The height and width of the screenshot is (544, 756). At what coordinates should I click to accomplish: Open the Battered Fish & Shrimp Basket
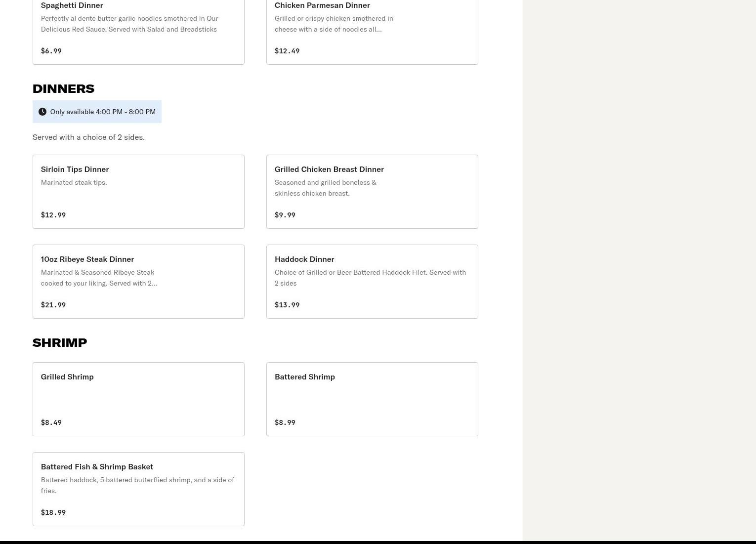138,489
